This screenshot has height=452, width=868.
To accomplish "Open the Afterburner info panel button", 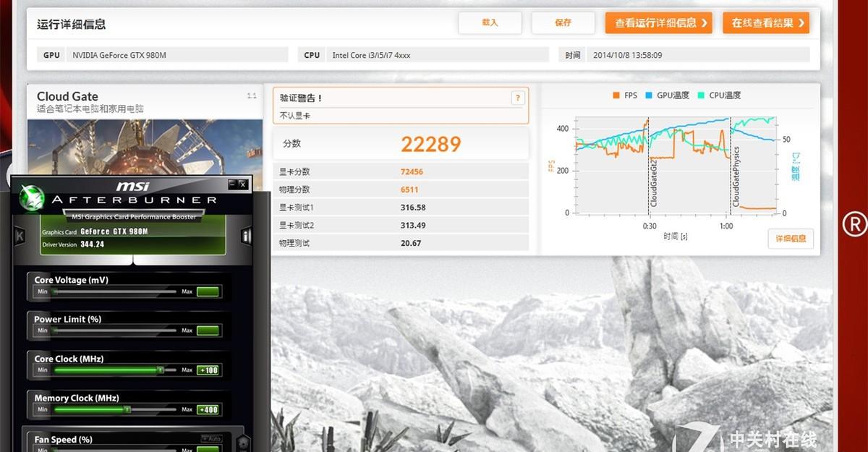I will (246, 236).
